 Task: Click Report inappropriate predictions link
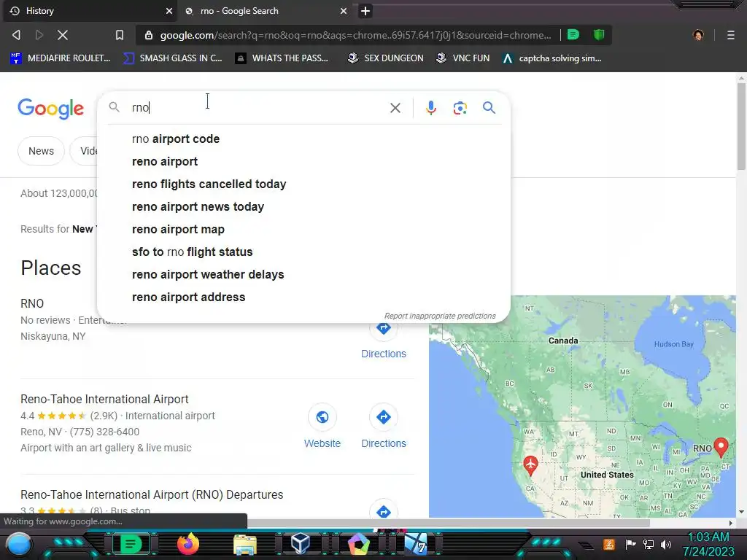pos(440,316)
